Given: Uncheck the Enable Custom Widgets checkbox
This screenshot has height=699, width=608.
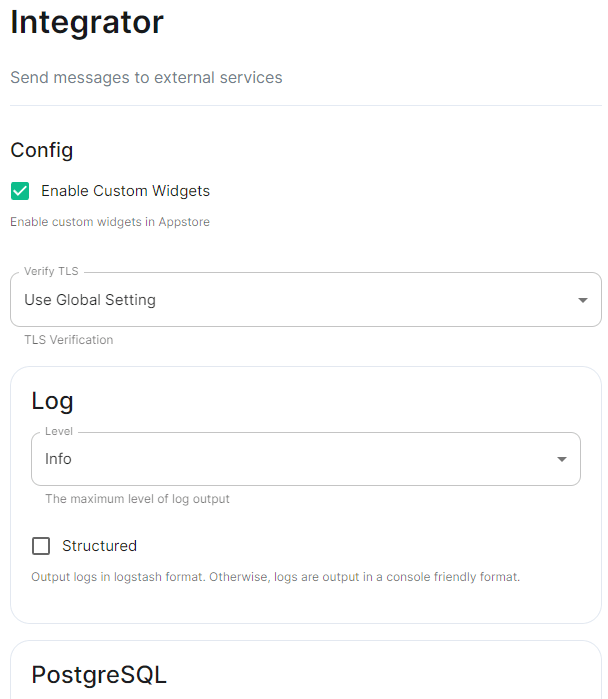Looking at the screenshot, I should [x=20, y=191].
